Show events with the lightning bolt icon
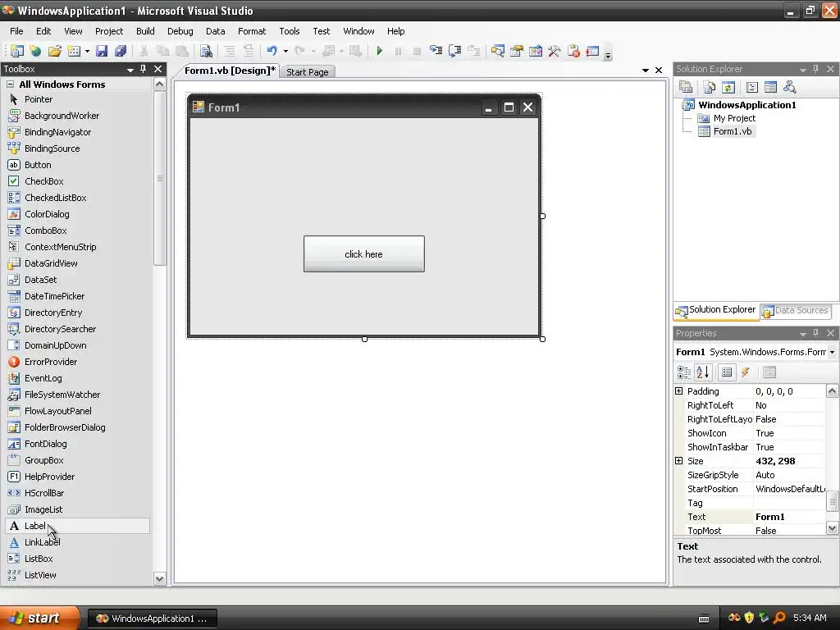This screenshot has height=630, width=840. click(745, 372)
